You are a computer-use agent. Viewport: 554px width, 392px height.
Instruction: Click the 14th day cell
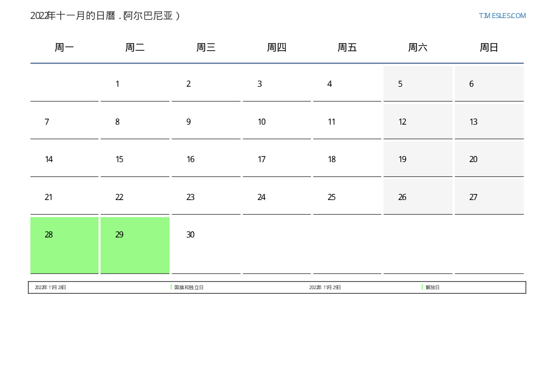coord(64,159)
